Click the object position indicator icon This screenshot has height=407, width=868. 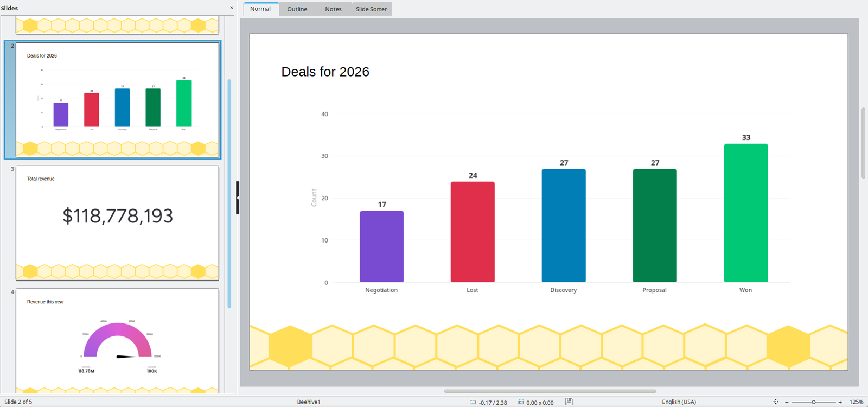point(473,402)
